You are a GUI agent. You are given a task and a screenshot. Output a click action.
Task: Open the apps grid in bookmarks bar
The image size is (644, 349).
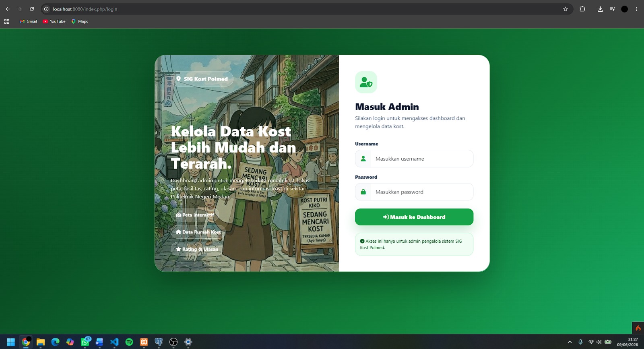7,21
